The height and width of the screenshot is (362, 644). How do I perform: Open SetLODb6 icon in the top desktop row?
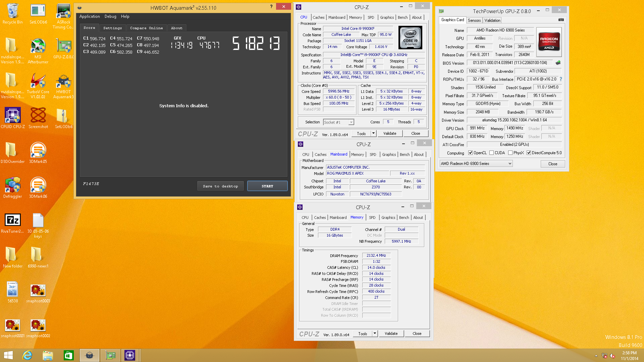[x=38, y=14]
